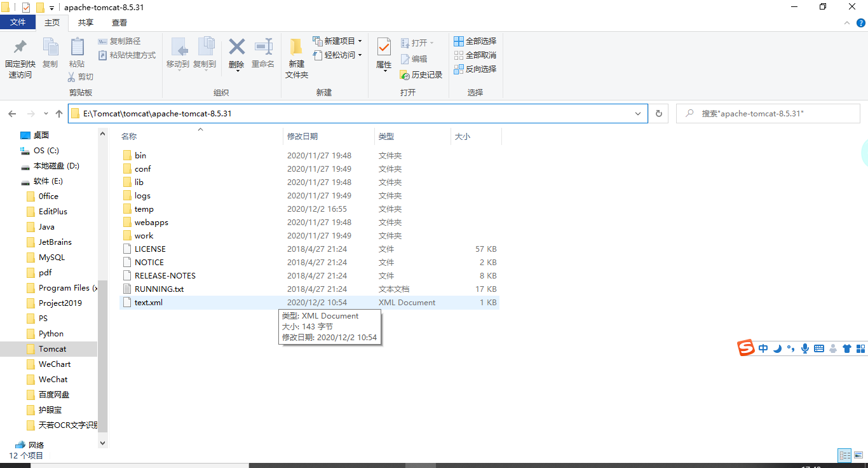Viewport: 868px width, 468px height.
Task: Sort by Size column header
Action: (463, 137)
